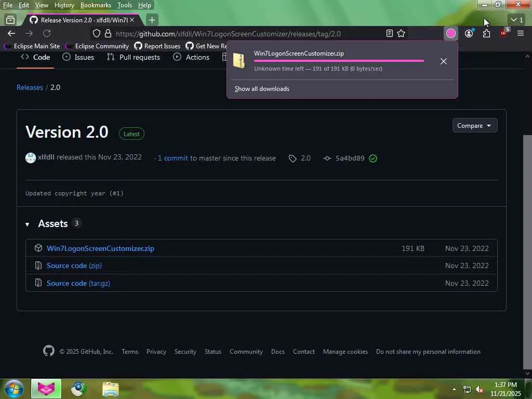Click the xlfdll avatar image
The image size is (532, 399).
coord(31,158)
